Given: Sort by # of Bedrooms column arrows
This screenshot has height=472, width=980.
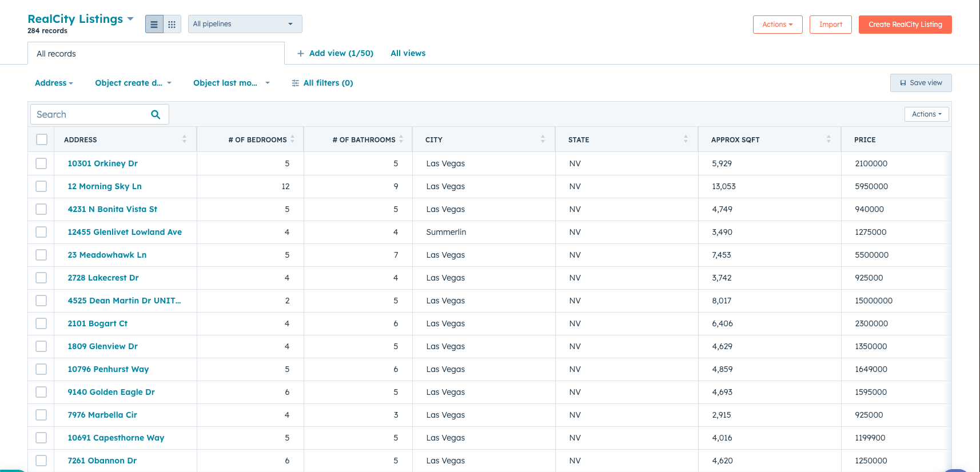Looking at the screenshot, I should 293,139.
